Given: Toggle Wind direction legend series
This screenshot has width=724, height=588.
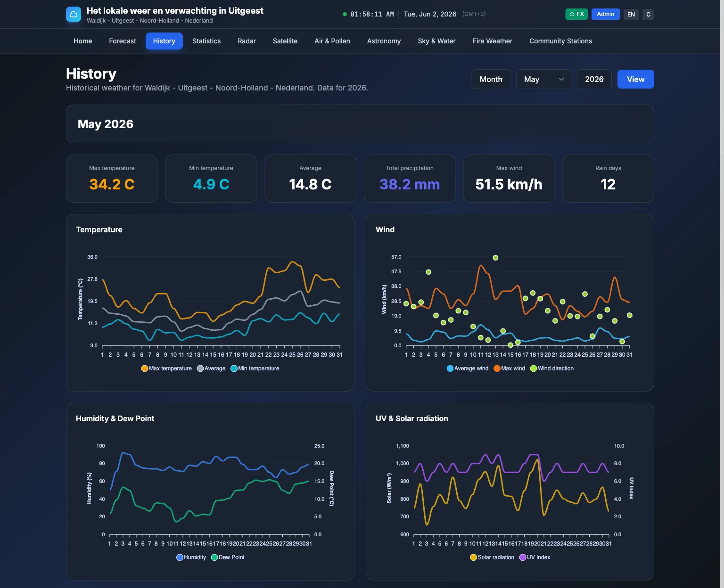Looking at the screenshot, I should click(x=552, y=368).
